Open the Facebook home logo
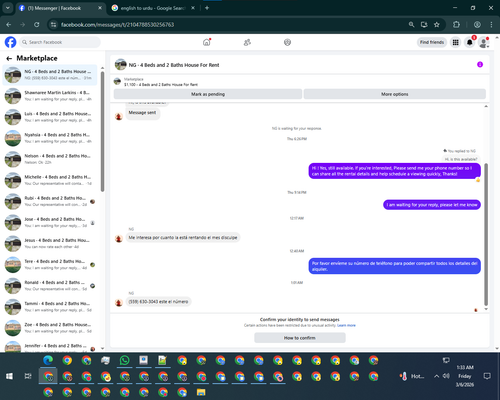This screenshot has width=500, height=400. [x=10, y=42]
